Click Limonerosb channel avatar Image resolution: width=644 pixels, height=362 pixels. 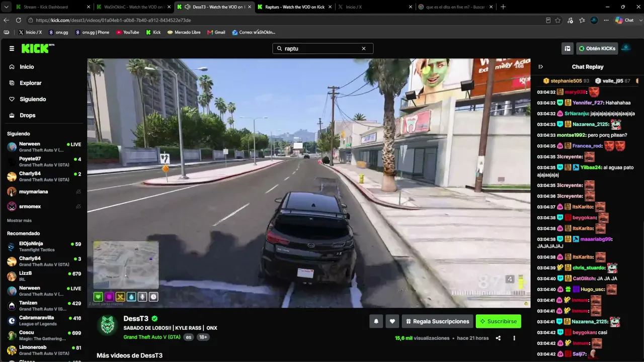tap(12, 350)
